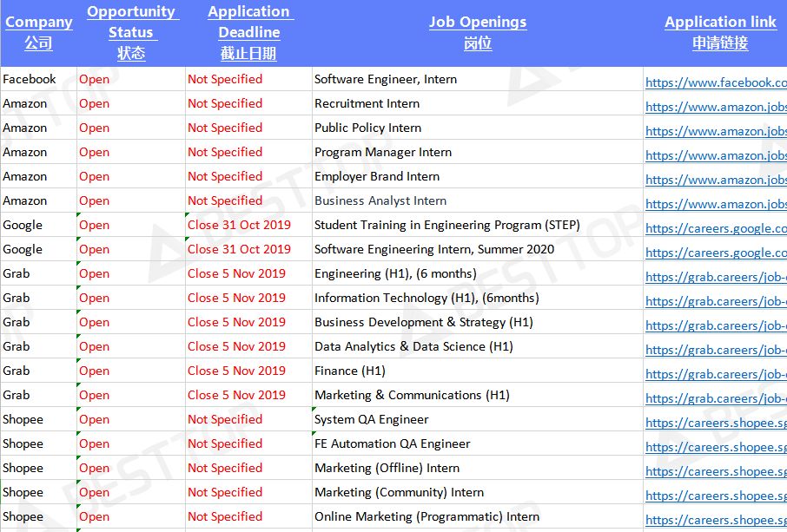The width and height of the screenshot is (787, 532).
Task: Select Open status in Shopee System QA row
Action: (x=131, y=420)
